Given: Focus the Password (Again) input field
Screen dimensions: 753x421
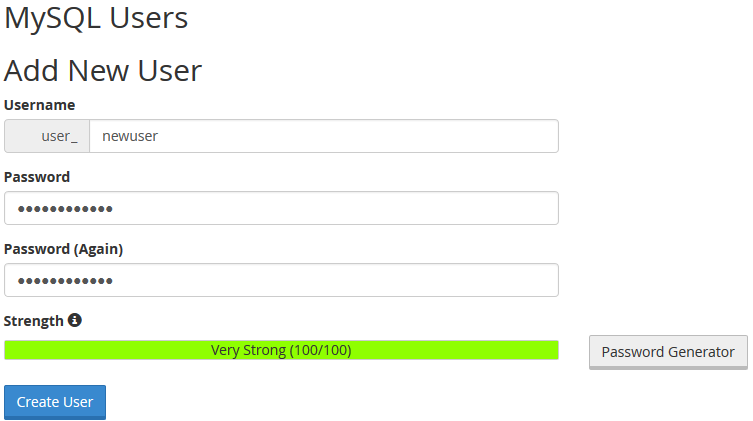Looking at the screenshot, I should (x=281, y=280).
